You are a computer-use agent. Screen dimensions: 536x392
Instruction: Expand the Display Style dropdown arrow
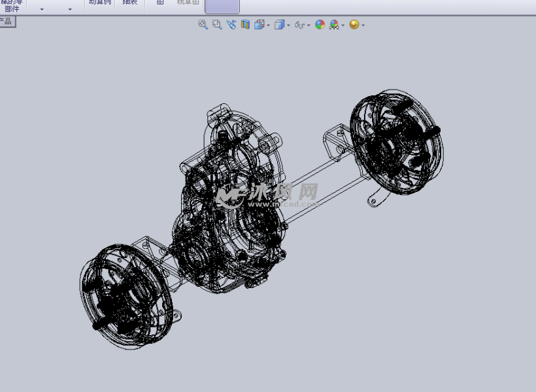pyautogui.click(x=288, y=25)
